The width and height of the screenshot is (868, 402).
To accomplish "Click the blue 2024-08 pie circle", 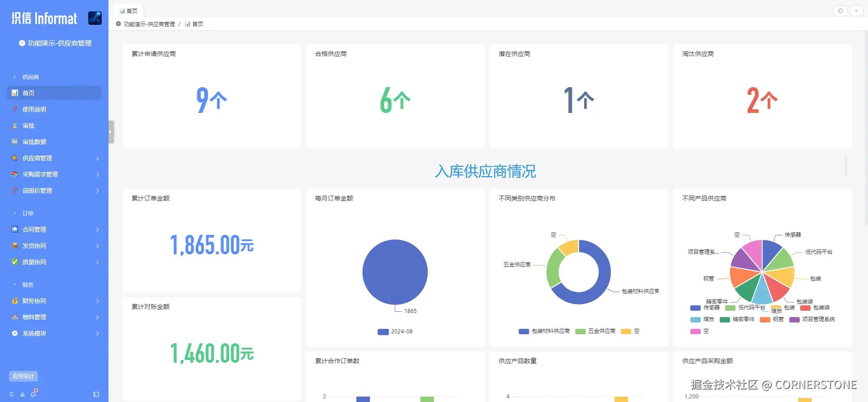I will (x=395, y=272).
